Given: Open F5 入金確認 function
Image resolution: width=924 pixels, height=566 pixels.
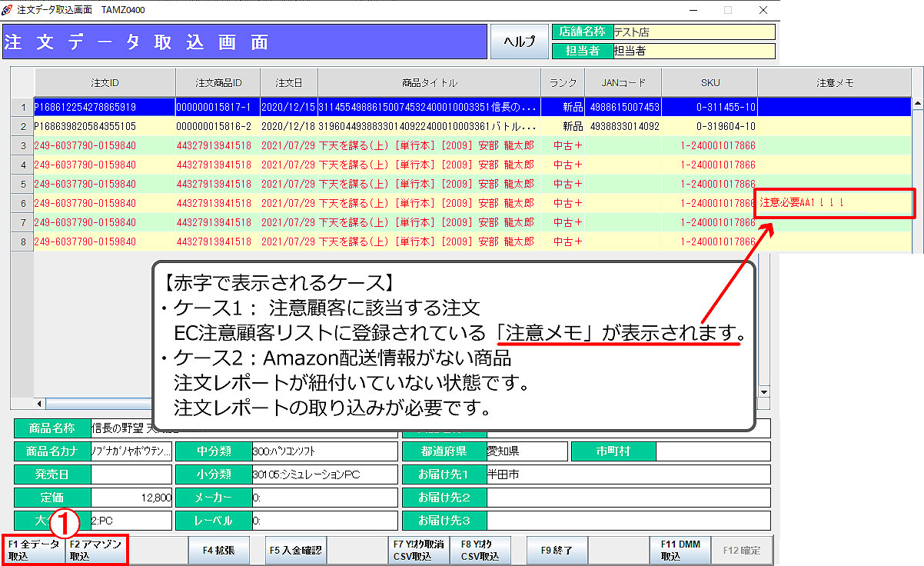Looking at the screenshot, I should pyautogui.click(x=296, y=551).
